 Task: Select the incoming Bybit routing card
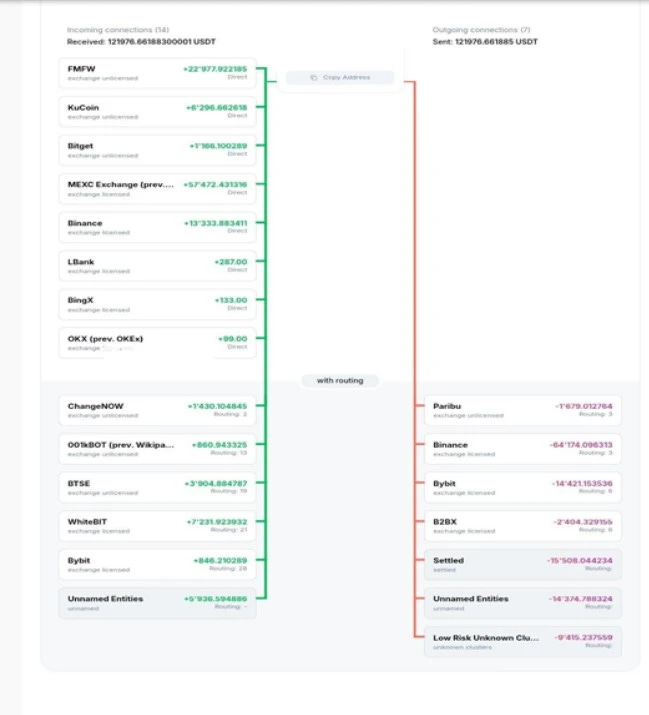[157, 565]
